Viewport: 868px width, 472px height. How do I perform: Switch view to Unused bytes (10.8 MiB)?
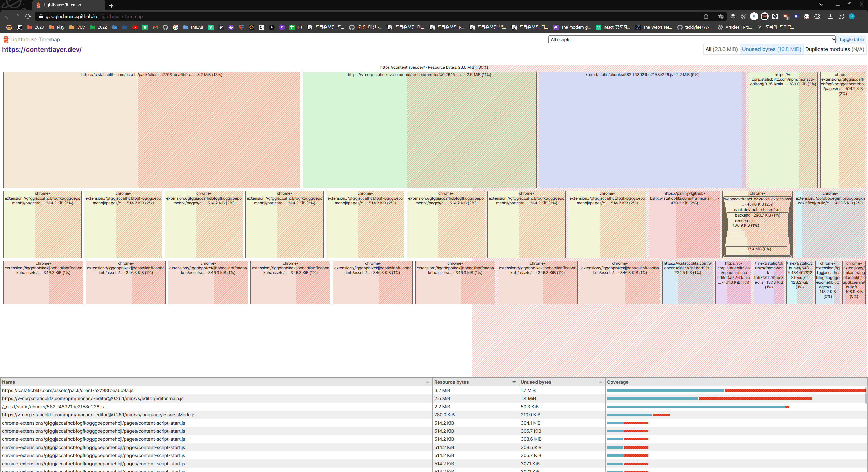[771, 49]
